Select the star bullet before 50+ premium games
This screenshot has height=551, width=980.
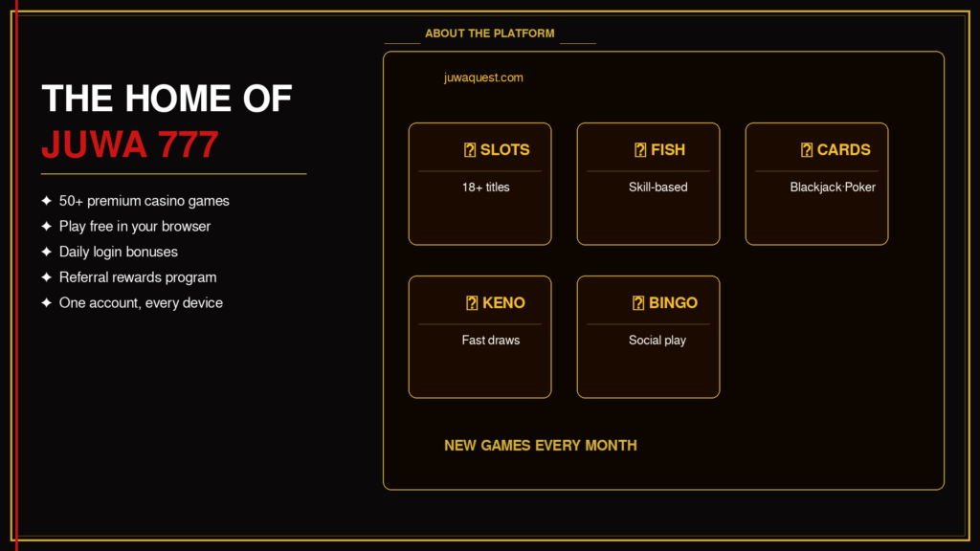pyautogui.click(x=46, y=201)
